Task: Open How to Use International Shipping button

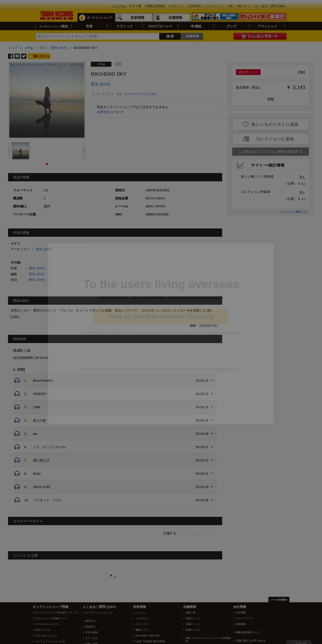Action: point(161,316)
